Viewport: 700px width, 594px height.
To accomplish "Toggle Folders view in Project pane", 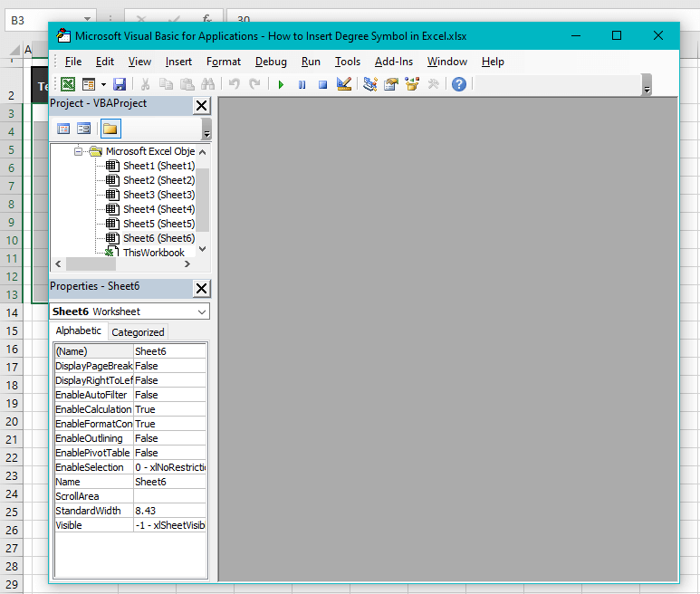I will 110,129.
